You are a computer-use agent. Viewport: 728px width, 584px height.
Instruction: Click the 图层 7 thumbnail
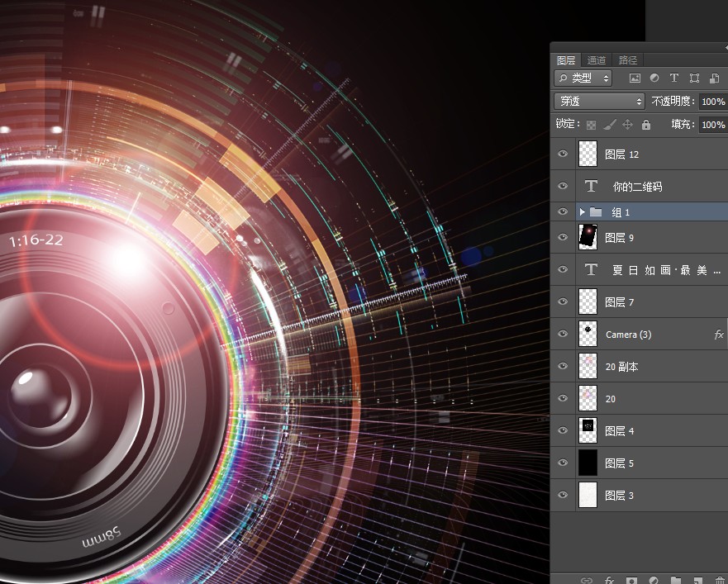pos(588,301)
